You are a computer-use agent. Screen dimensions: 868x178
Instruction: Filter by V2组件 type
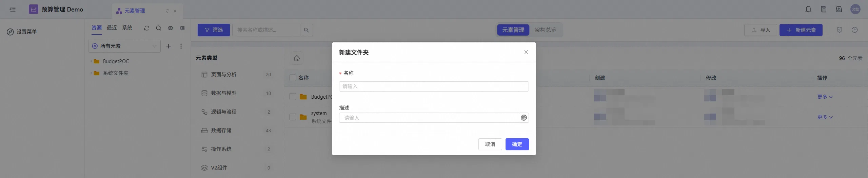[x=236, y=168]
